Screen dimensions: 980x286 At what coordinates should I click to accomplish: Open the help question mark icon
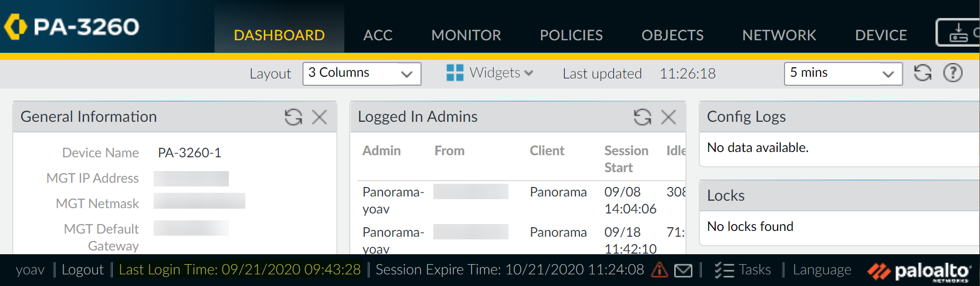[952, 73]
